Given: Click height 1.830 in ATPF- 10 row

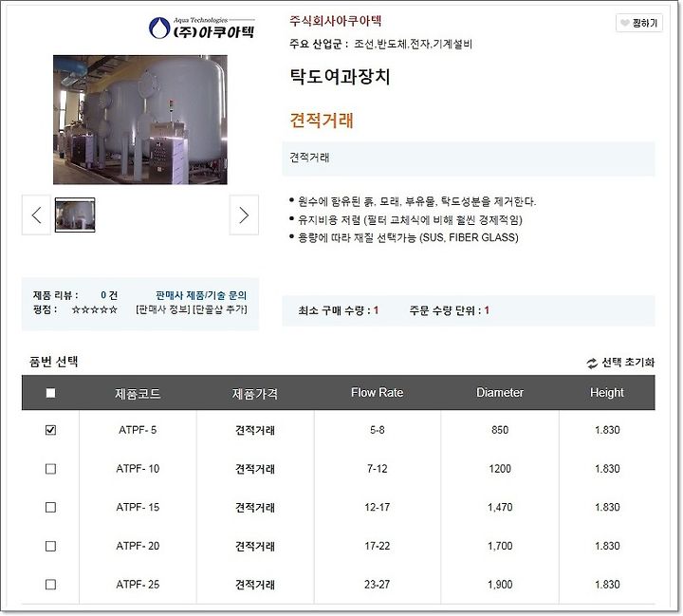Looking at the screenshot, I should click(607, 469).
